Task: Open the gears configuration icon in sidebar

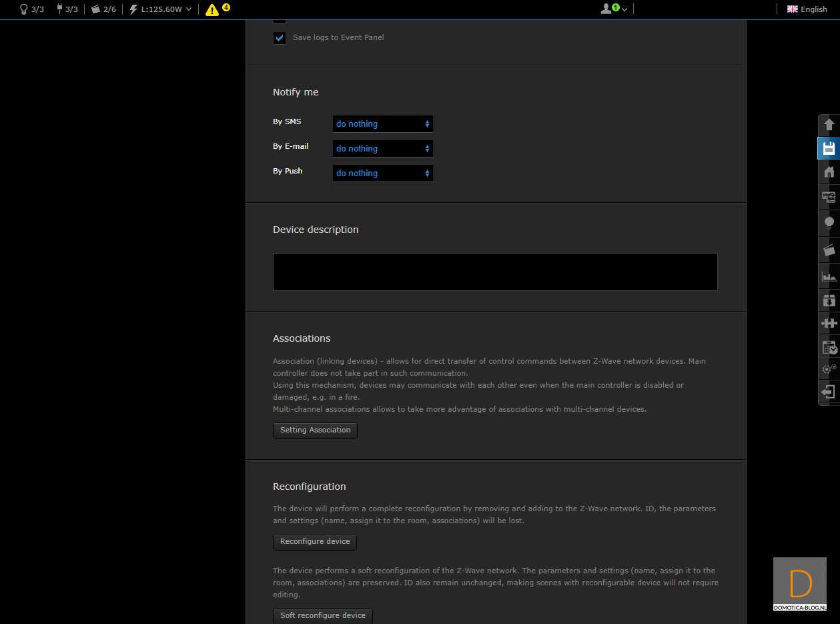Action: point(829,368)
